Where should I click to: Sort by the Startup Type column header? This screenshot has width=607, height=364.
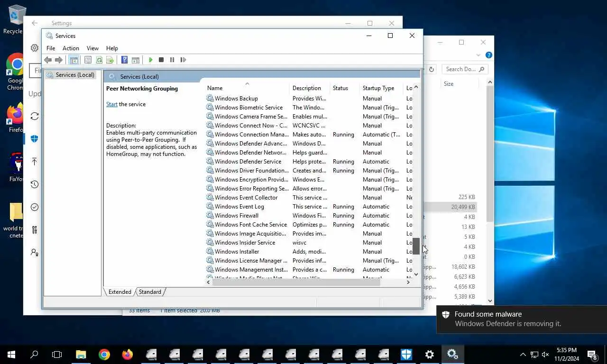pos(382,88)
